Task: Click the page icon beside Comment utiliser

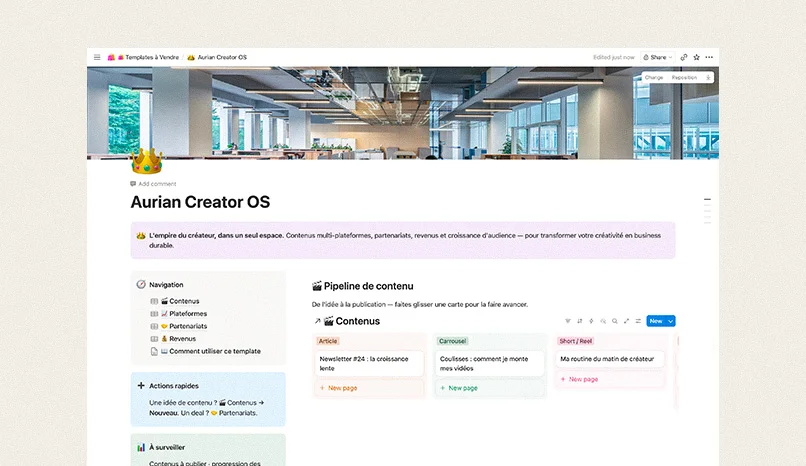Action: pyautogui.click(x=154, y=351)
